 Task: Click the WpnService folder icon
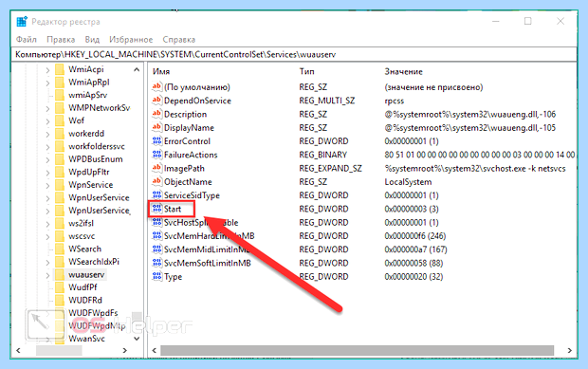point(60,185)
